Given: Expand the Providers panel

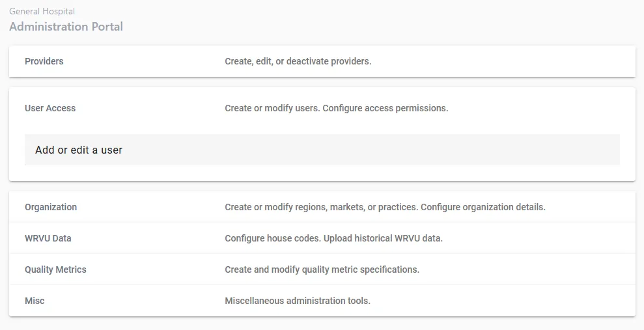Looking at the screenshot, I should click(44, 61).
